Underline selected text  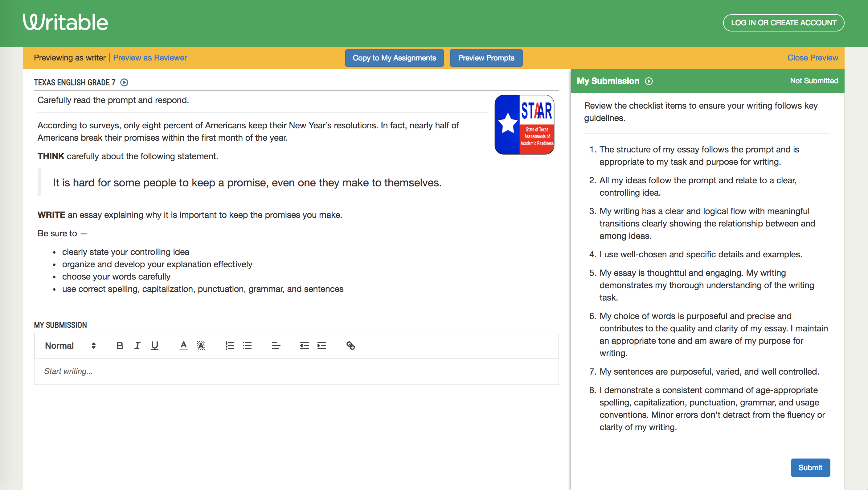coord(154,345)
